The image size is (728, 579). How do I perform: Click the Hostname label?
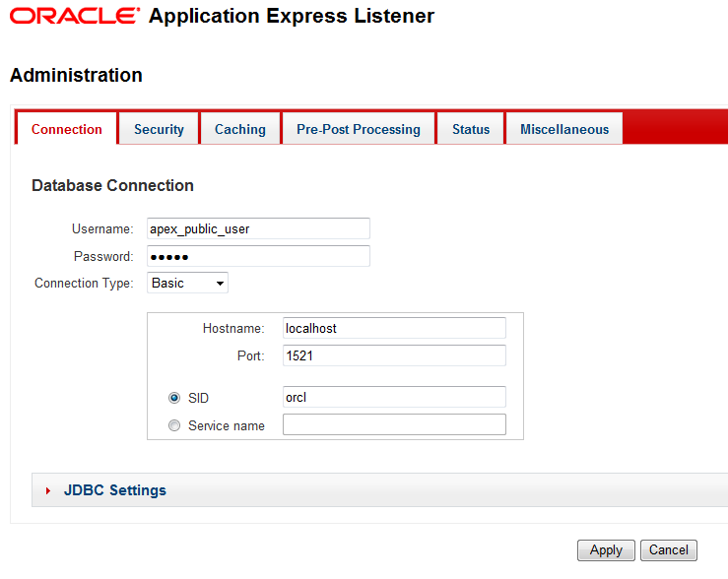tap(233, 329)
